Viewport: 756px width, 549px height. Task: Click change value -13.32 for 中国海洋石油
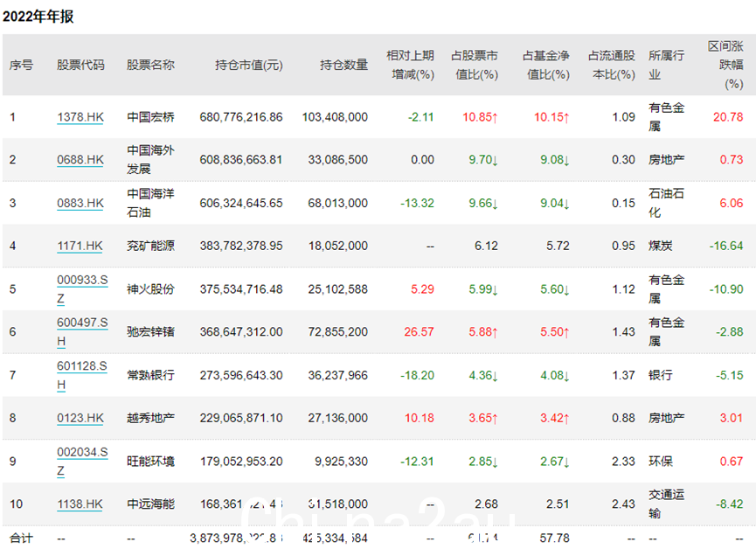417,203
